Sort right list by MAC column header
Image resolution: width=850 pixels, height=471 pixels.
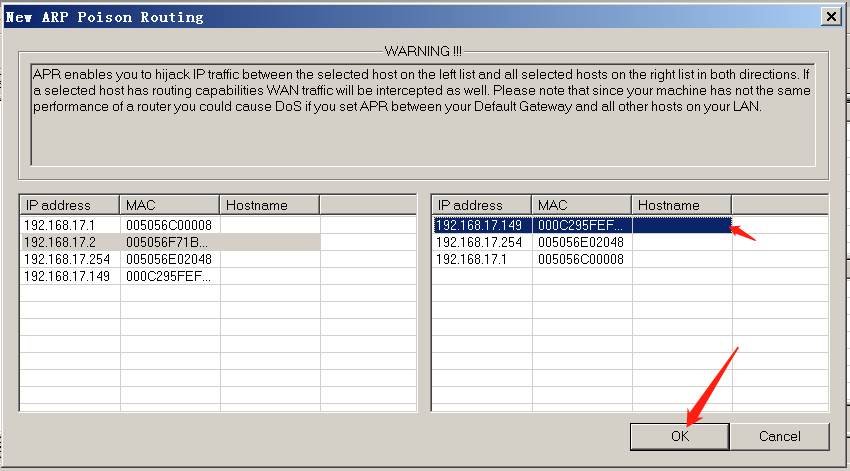[581, 205]
